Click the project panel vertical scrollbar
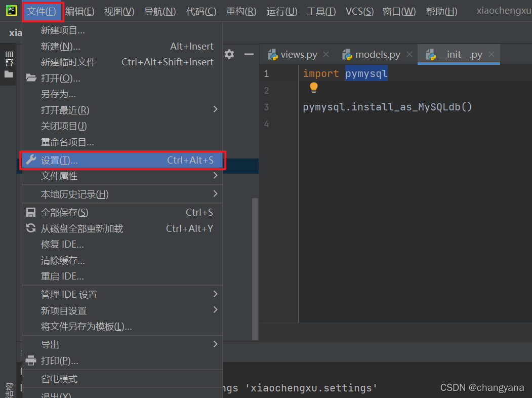Image resolution: width=532 pixels, height=398 pixels. coord(255,269)
